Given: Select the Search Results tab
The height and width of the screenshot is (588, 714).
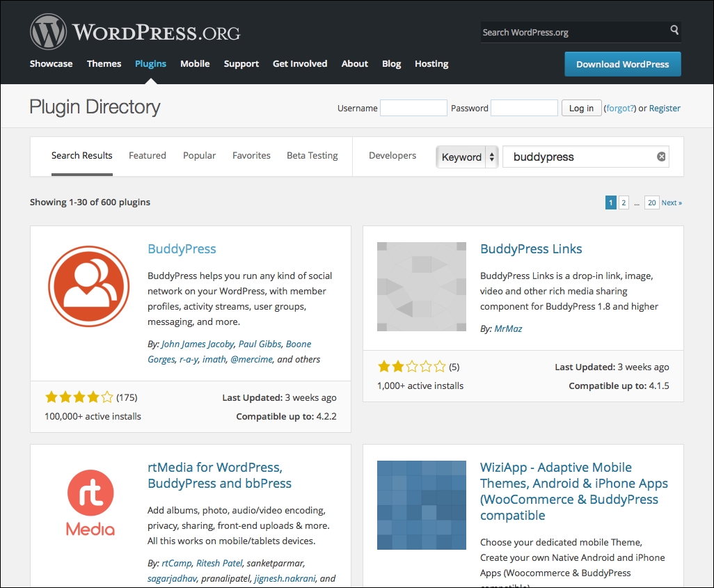Looking at the screenshot, I should point(81,156).
